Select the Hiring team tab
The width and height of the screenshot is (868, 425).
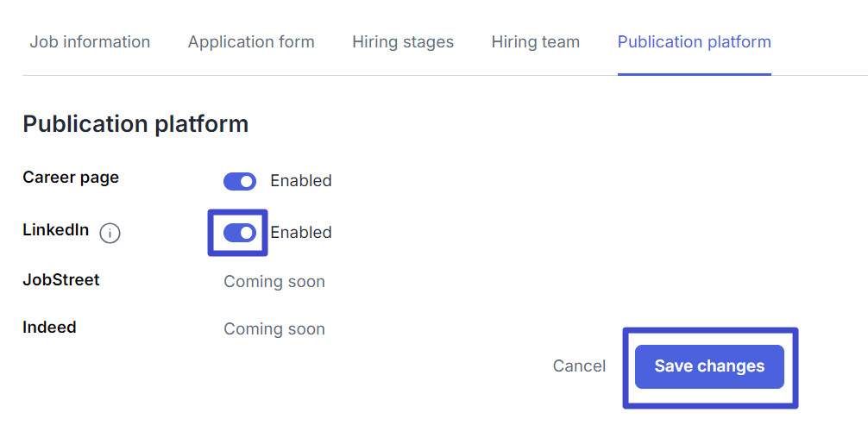pyautogui.click(x=535, y=42)
